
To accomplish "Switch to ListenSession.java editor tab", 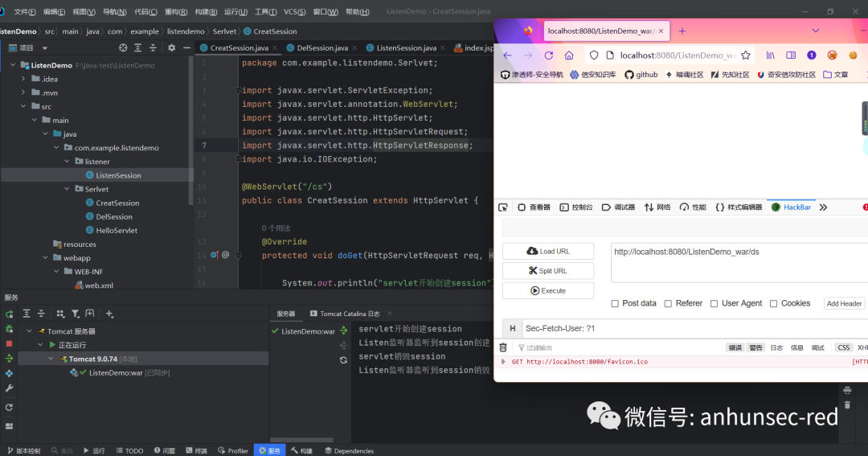I will 406,47.
